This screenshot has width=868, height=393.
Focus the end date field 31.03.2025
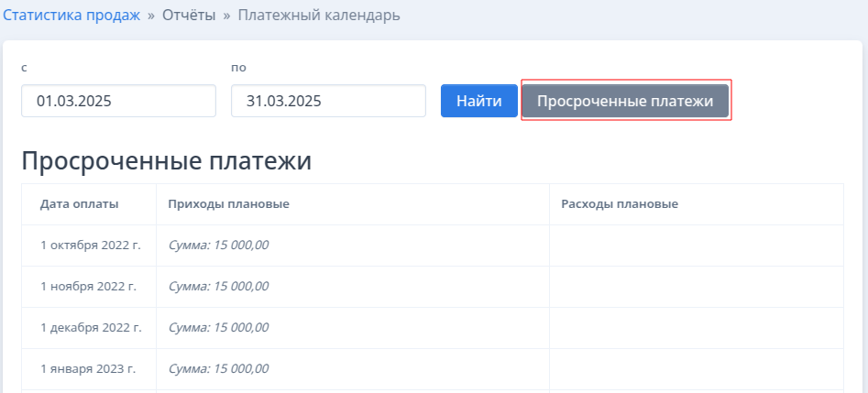coord(328,101)
